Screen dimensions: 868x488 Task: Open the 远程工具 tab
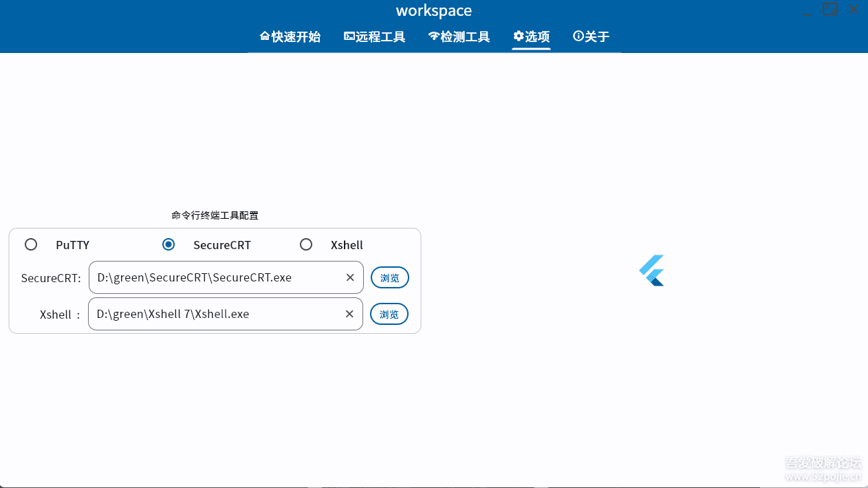(x=375, y=36)
